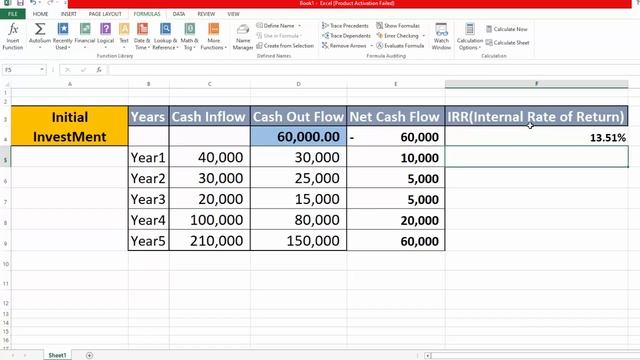Open Name Manager

tap(242, 36)
